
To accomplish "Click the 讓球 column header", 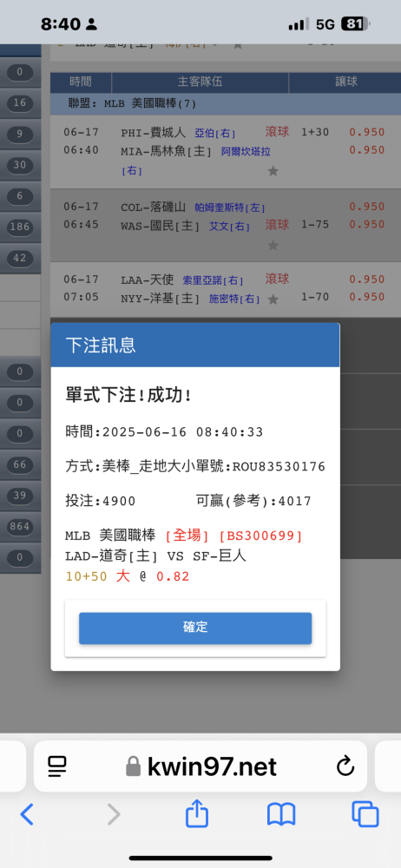I will (x=345, y=82).
